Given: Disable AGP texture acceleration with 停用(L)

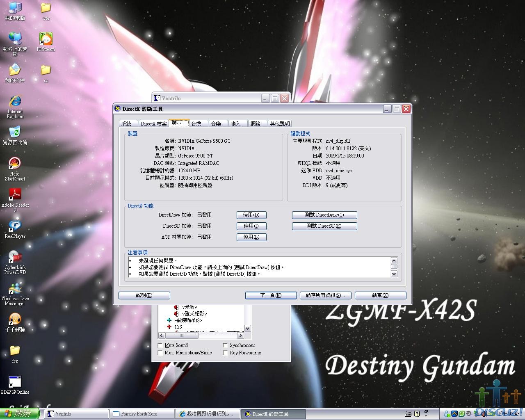Looking at the screenshot, I should point(251,237).
